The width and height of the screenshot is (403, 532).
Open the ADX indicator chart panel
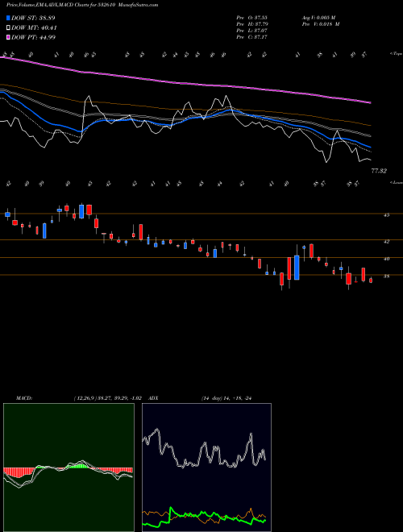pyautogui.click(x=206, y=468)
